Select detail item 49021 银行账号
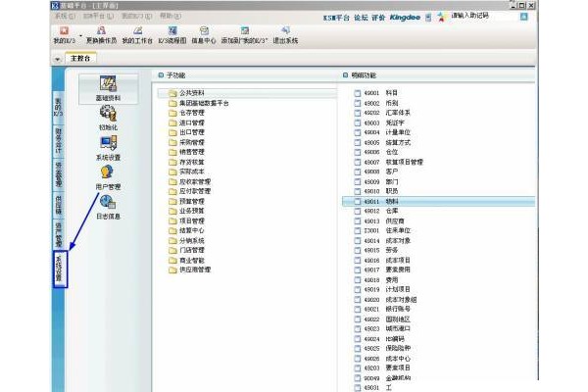Viewport: 588px width, 392px height. tap(382, 309)
